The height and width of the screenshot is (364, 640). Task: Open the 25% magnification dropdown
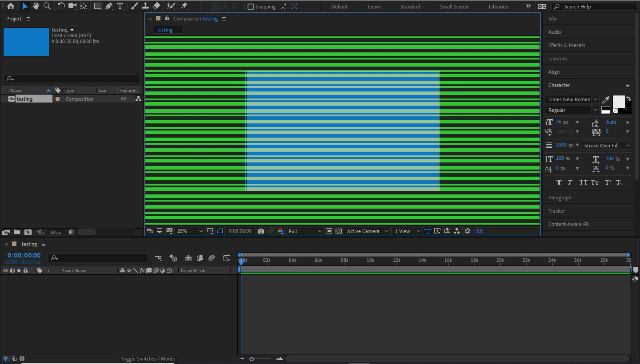click(190, 231)
